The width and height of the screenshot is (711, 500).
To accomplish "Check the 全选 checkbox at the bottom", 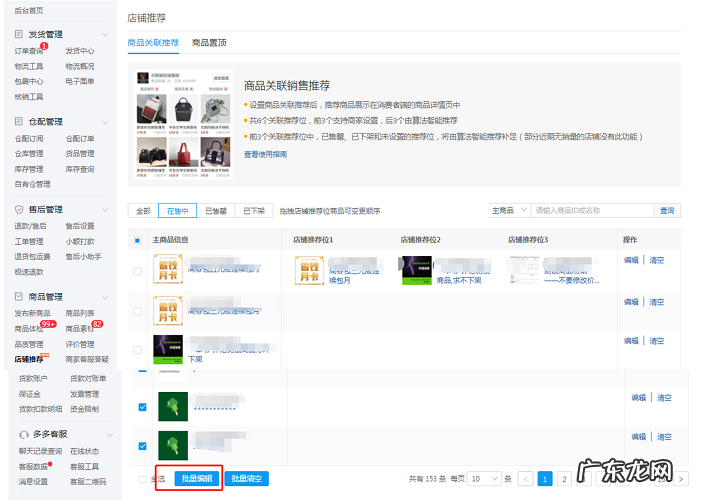I will [142, 479].
